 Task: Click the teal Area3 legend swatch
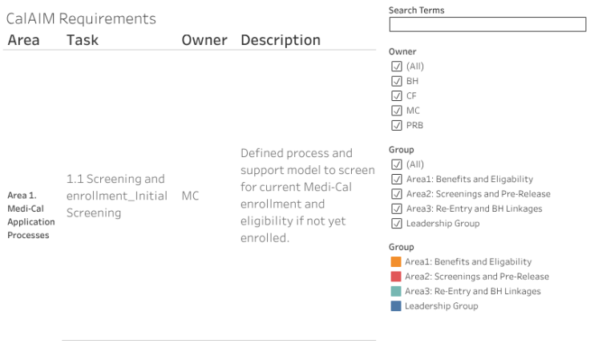click(x=396, y=291)
